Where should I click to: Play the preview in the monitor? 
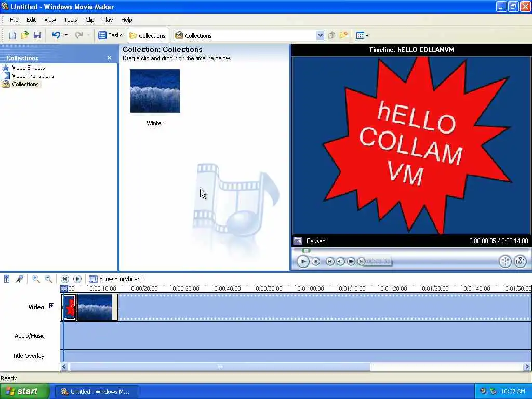(x=303, y=262)
